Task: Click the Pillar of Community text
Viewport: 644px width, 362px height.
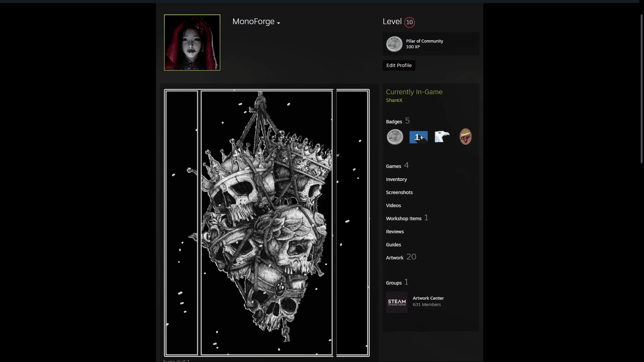Action: click(424, 41)
